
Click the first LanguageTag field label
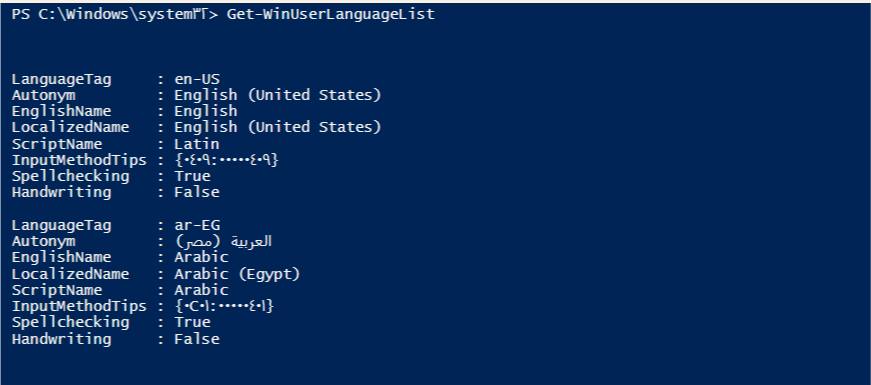tap(62, 80)
